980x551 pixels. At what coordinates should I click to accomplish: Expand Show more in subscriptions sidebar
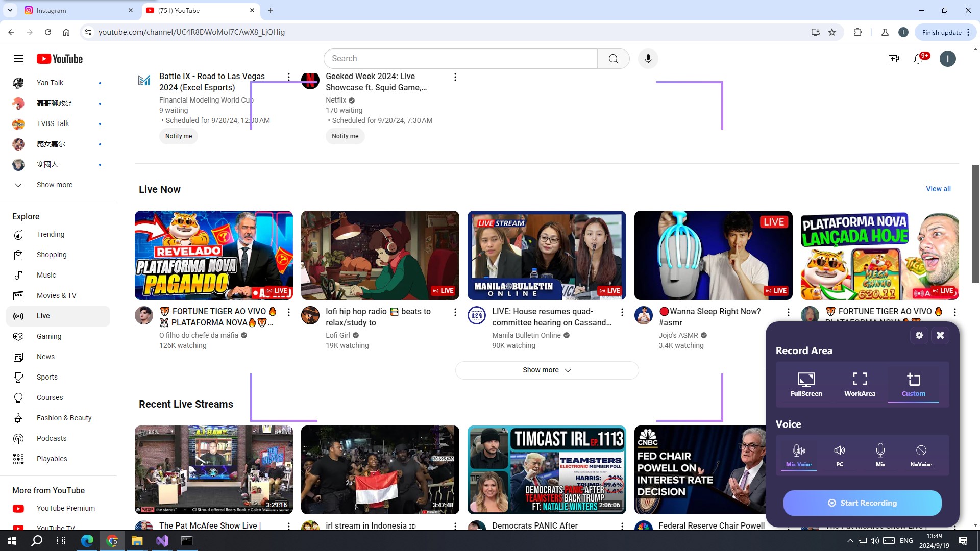54,185
